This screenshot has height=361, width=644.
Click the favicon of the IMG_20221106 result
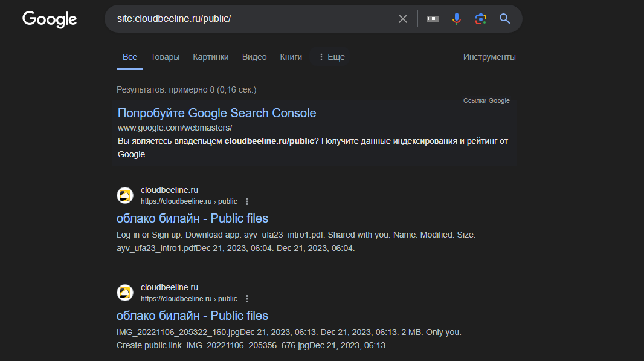click(x=125, y=293)
